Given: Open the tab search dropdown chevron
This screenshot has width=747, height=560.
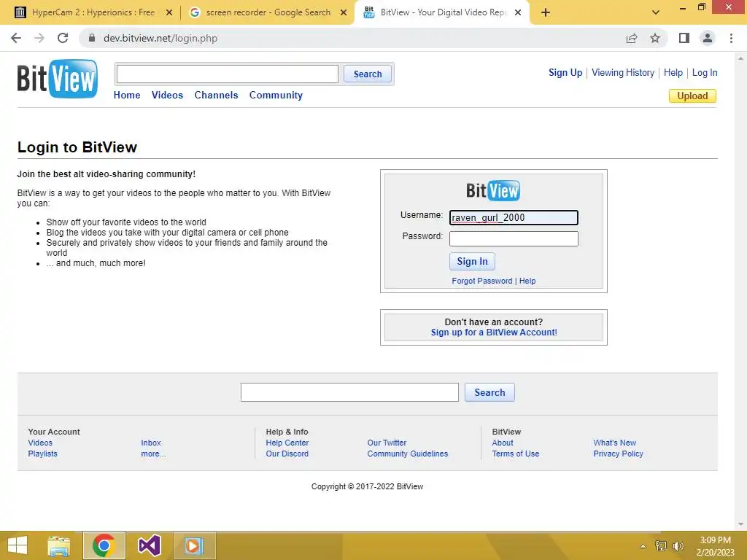Looking at the screenshot, I should 656,13.
